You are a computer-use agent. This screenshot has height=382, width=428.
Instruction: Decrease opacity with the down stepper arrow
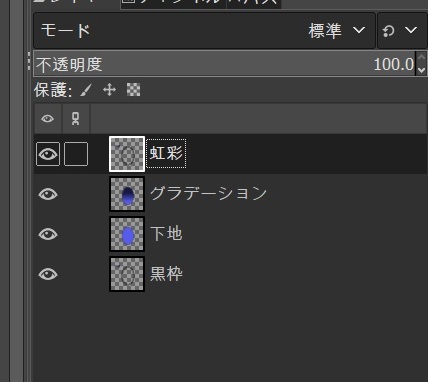pos(421,69)
